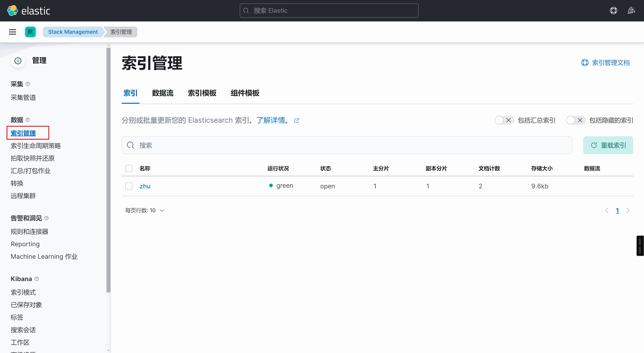Open 转换 in sidebar
Viewport: 644px width, 353px height.
coord(17,183)
